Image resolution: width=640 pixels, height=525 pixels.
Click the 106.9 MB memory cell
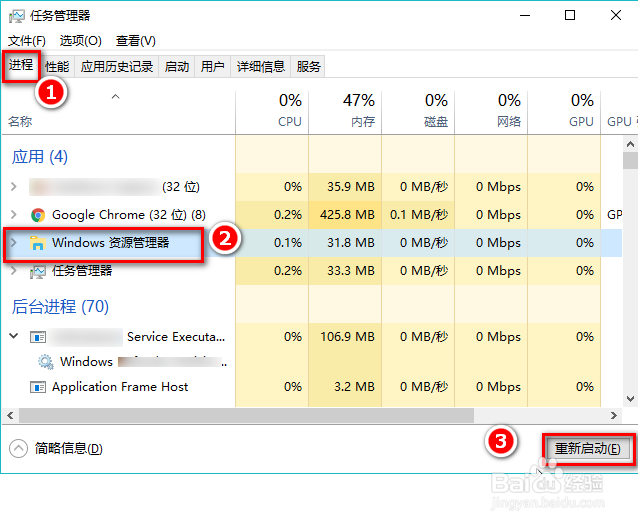point(347,337)
